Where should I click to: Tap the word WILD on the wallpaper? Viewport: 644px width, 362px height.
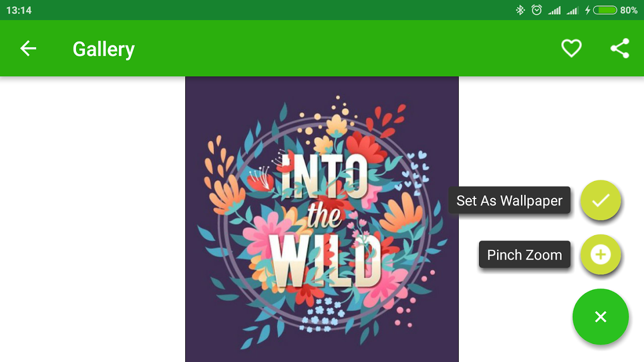pyautogui.click(x=326, y=262)
